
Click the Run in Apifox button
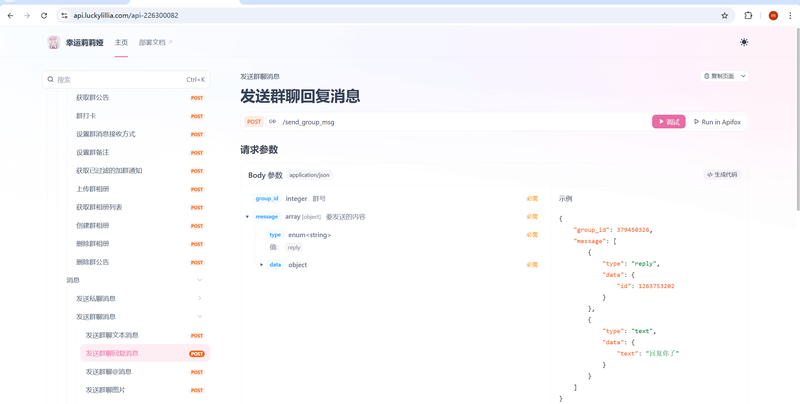coord(717,122)
